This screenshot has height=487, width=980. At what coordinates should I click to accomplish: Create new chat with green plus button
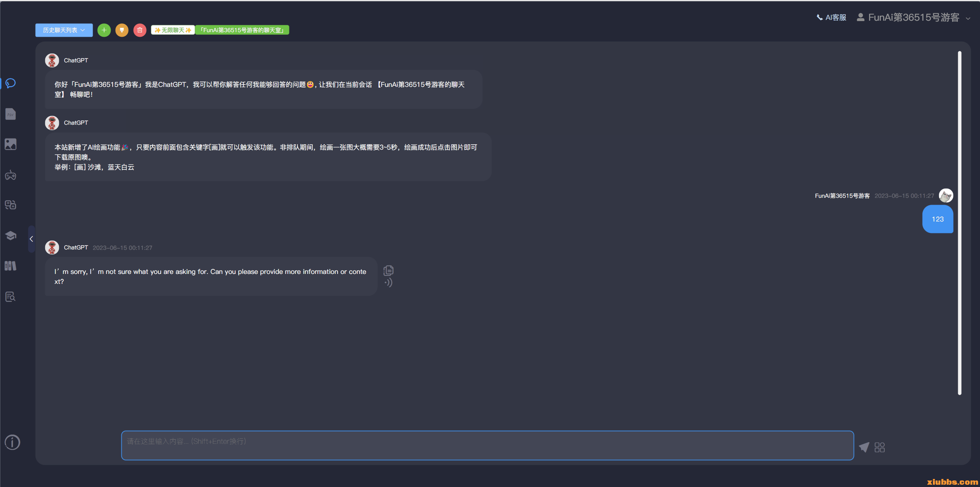[x=104, y=30]
